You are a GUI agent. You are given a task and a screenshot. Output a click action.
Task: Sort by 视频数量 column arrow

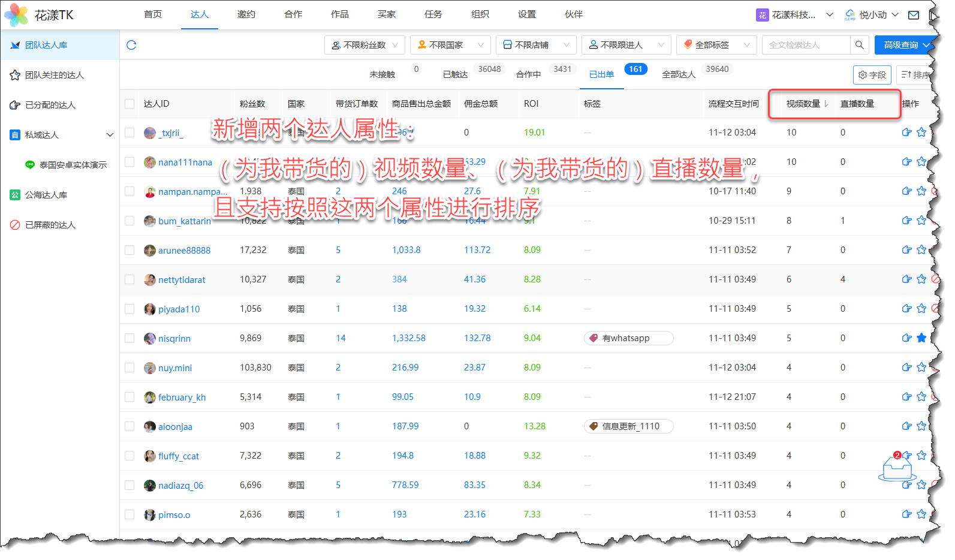(x=826, y=104)
